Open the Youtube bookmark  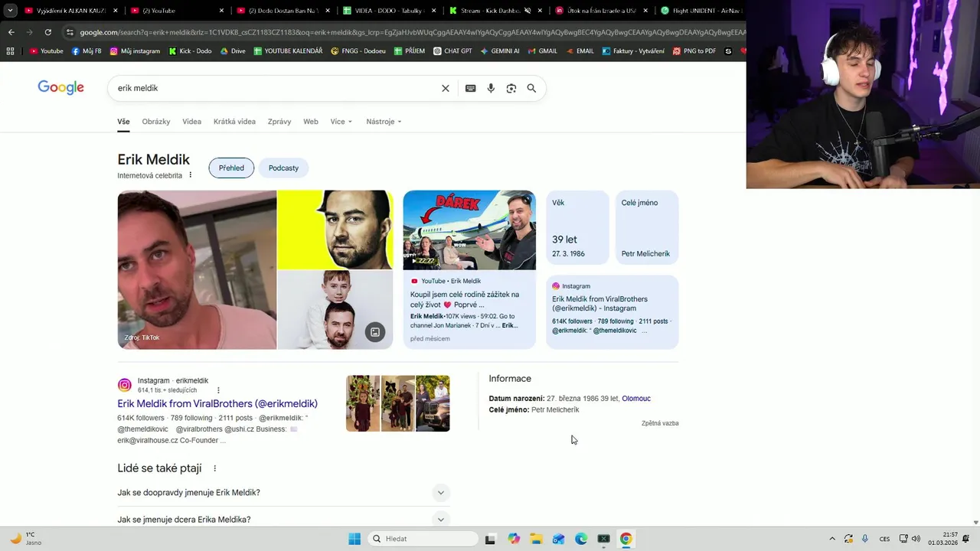coord(46,51)
